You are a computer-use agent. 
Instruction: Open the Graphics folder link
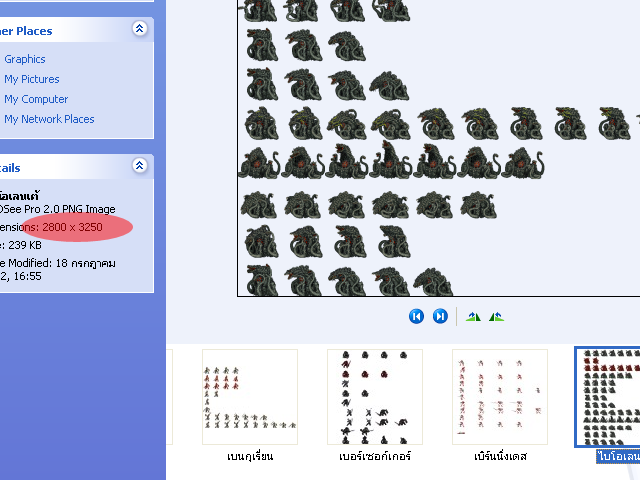(25, 59)
